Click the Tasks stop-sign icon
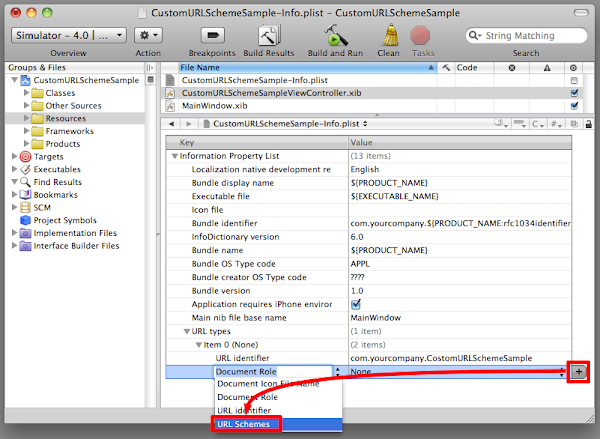Screen dimensions: 600x439 tap(420, 36)
